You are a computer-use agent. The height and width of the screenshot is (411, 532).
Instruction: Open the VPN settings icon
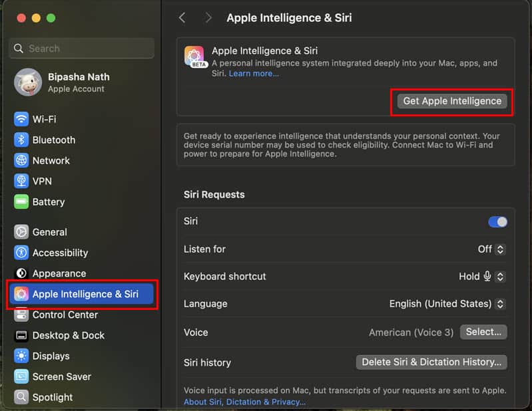(21, 181)
